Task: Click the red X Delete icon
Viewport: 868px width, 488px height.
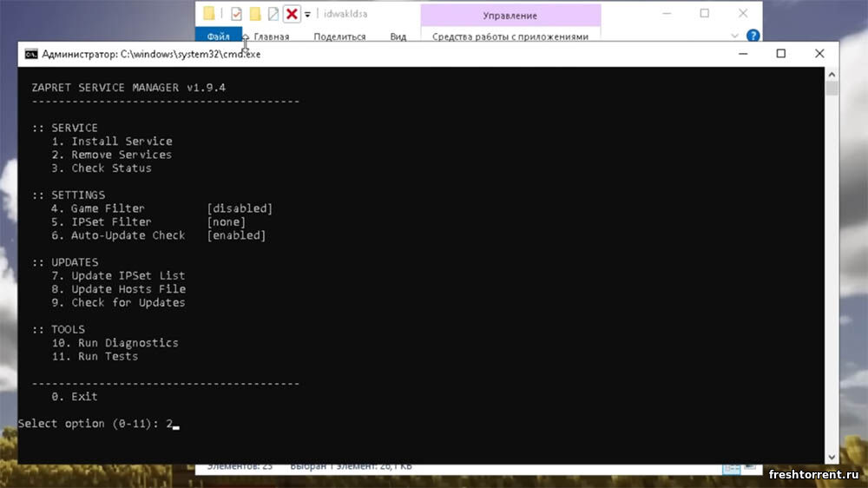Action: tap(293, 14)
